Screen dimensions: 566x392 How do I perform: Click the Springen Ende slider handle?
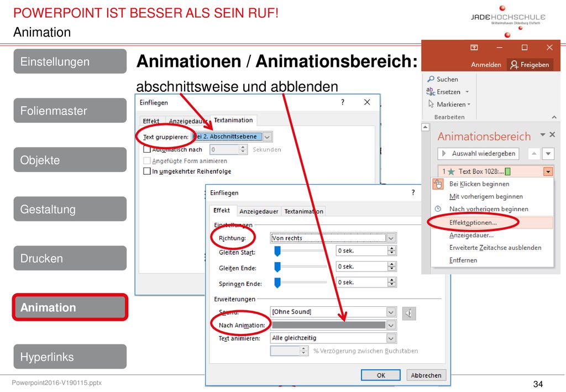tap(277, 283)
